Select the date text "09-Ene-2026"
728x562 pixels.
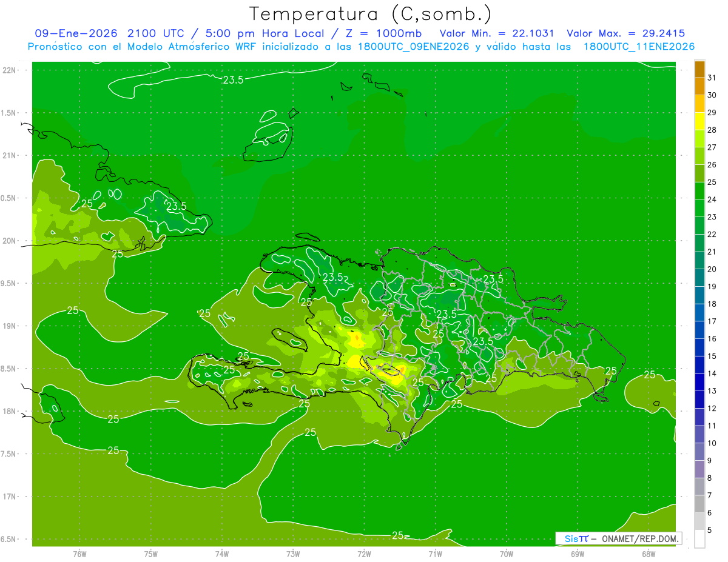point(75,33)
